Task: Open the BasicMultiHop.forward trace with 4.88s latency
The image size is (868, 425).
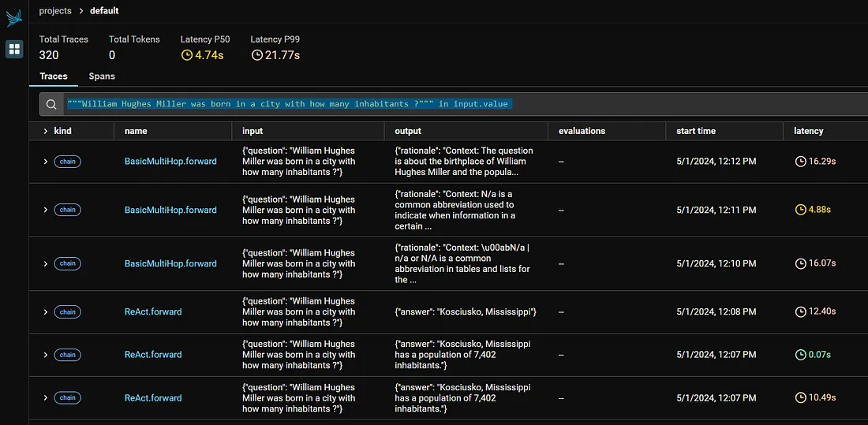Action: [170, 210]
